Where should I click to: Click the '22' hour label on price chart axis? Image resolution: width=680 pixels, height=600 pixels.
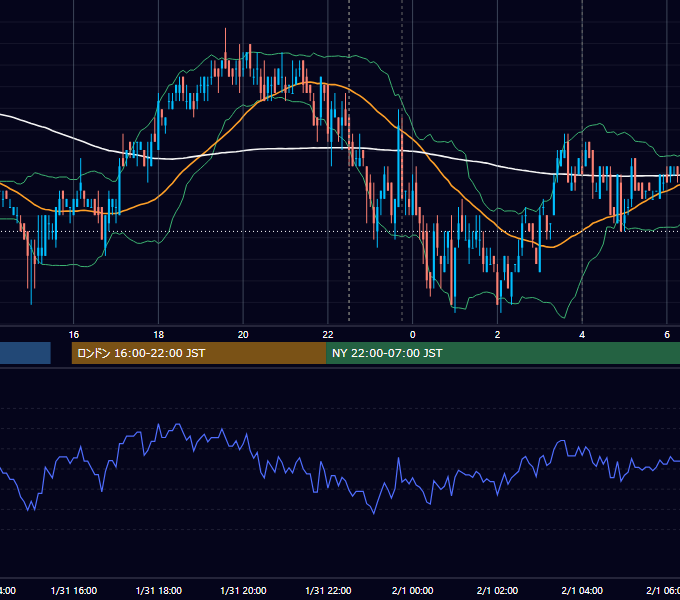click(328, 335)
